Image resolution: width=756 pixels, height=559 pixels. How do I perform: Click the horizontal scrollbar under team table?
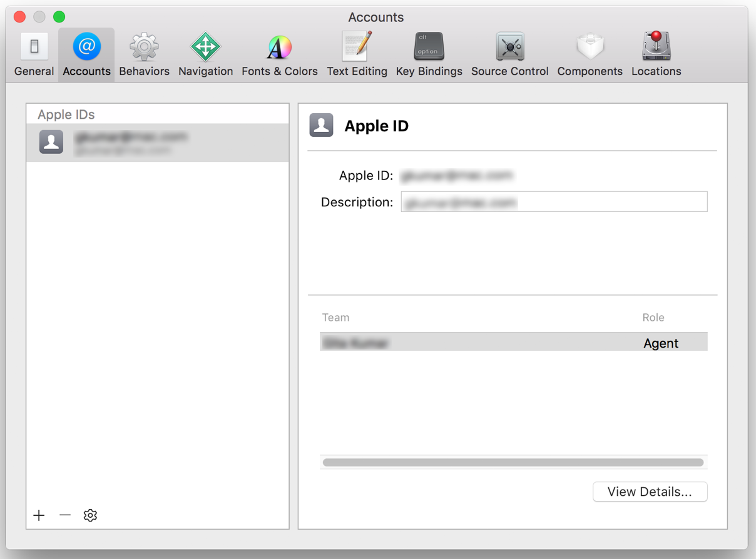[513, 463]
